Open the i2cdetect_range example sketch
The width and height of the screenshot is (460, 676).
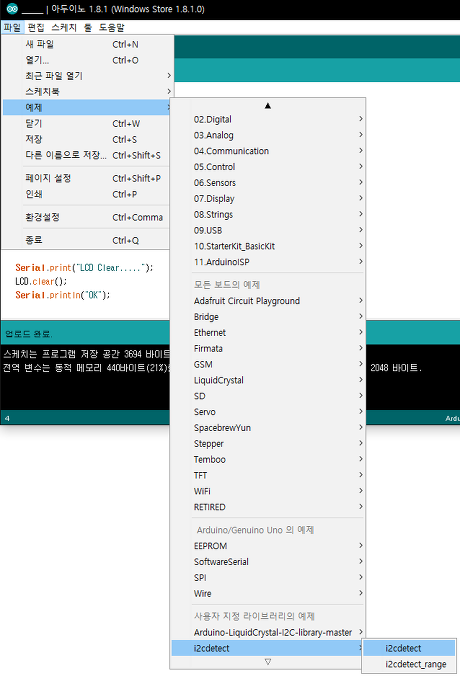(x=409, y=664)
